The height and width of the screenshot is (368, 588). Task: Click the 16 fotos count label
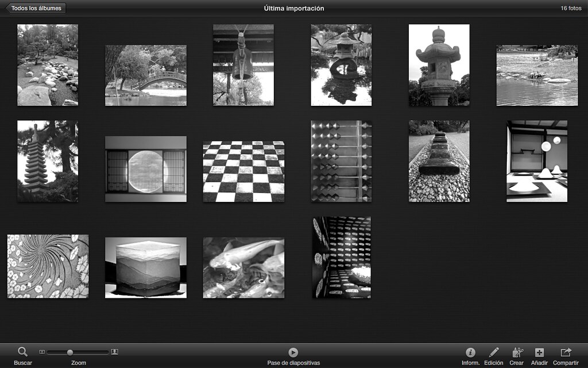pyautogui.click(x=571, y=8)
